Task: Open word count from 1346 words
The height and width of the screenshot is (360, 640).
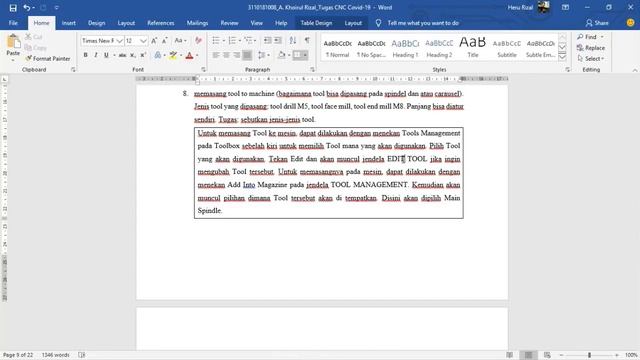Action: (x=56, y=355)
